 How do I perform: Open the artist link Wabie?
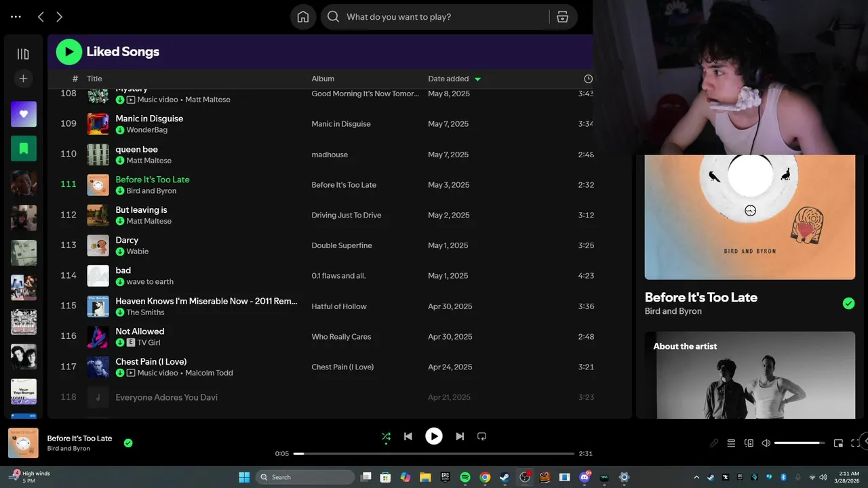pos(137,251)
